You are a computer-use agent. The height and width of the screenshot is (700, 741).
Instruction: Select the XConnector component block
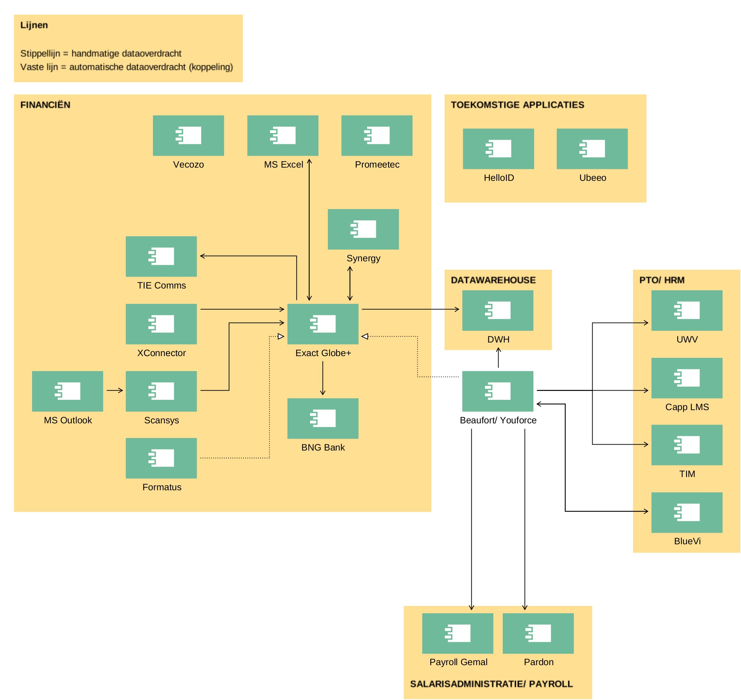161,324
